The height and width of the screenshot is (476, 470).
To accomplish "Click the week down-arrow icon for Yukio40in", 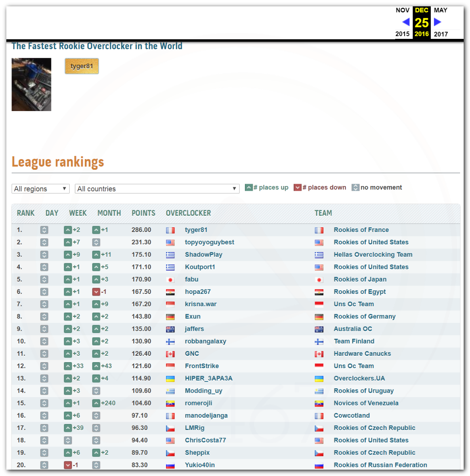I will [68, 465].
